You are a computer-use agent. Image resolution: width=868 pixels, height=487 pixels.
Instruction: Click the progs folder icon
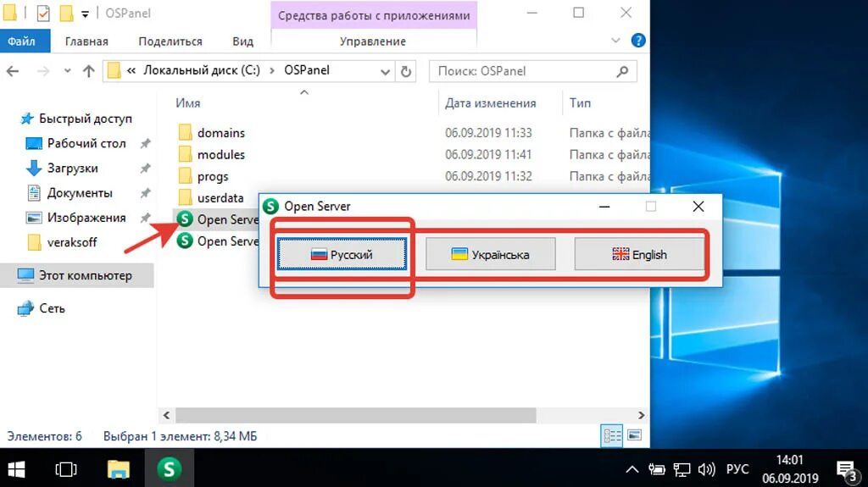click(186, 176)
